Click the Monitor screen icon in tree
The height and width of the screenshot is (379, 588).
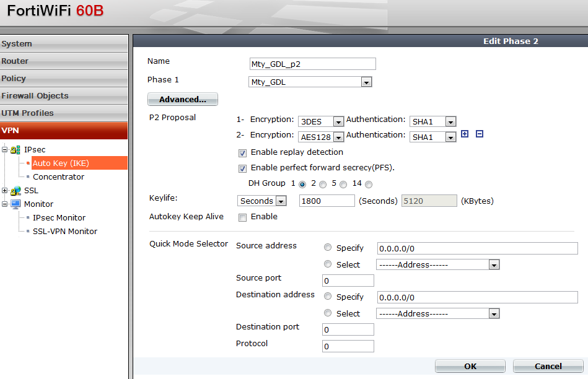pos(15,204)
